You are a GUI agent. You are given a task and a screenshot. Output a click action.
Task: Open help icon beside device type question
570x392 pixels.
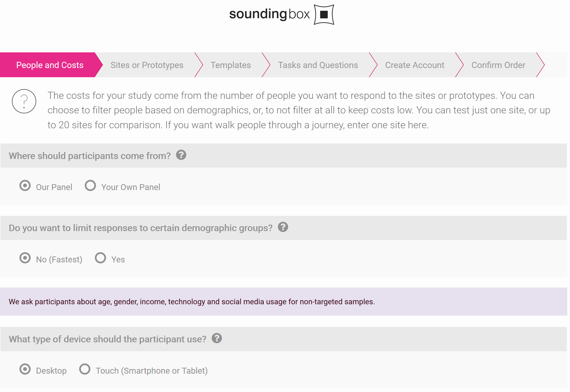coord(217,338)
